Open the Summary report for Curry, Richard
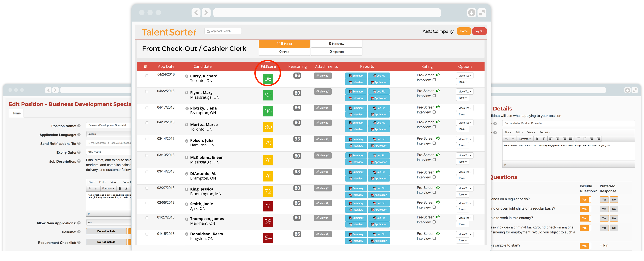This screenshot has width=644, height=261. [x=356, y=76]
